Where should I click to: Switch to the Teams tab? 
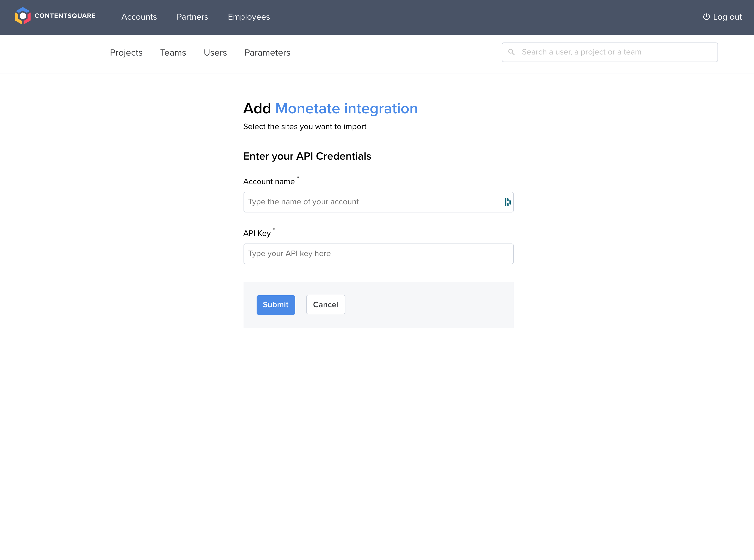click(173, 53)
